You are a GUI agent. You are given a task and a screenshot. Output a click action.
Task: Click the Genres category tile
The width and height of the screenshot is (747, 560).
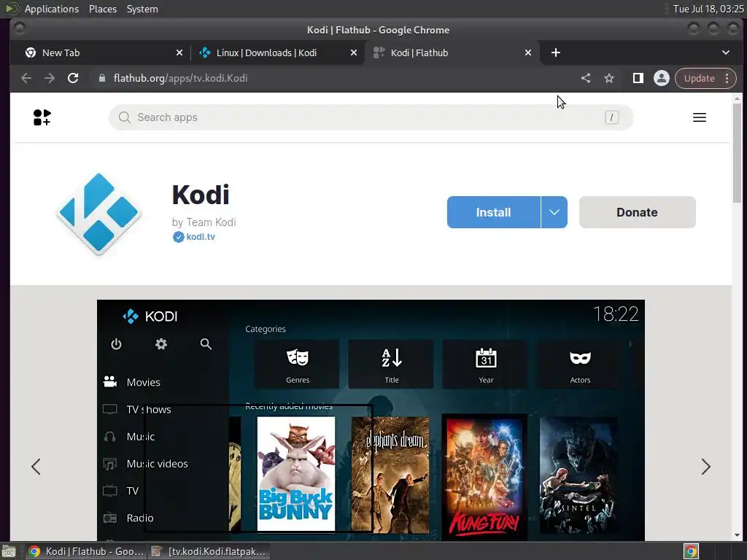tap(298, 365)
